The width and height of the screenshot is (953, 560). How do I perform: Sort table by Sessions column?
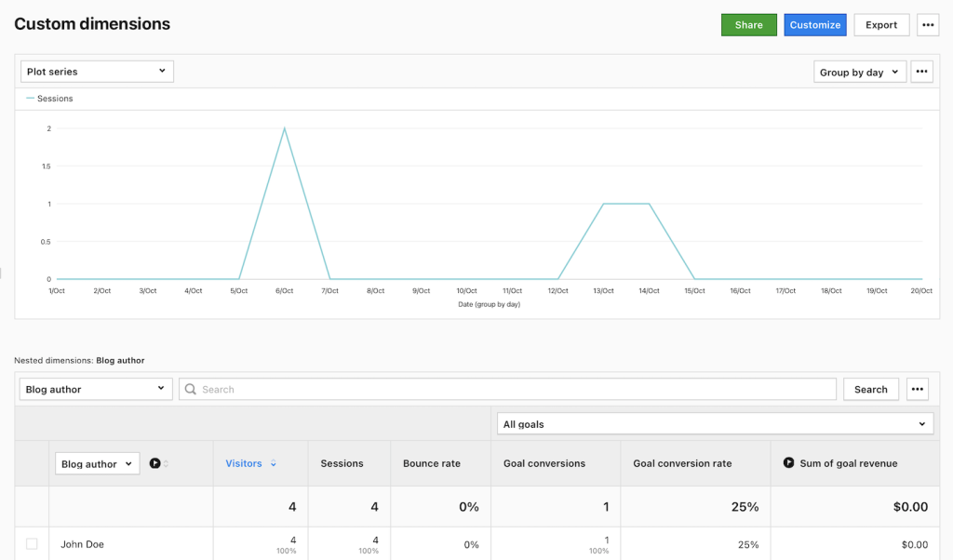342,463
